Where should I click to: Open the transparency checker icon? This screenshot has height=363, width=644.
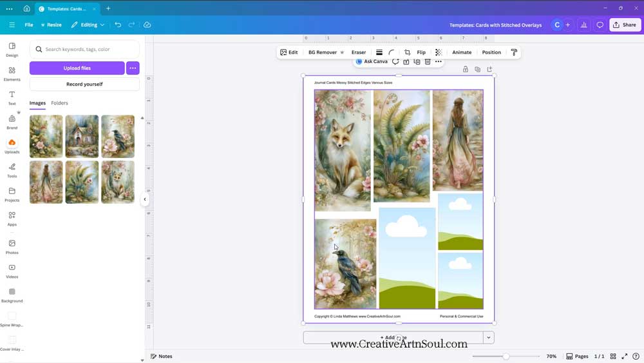click(x=439, y=52)
